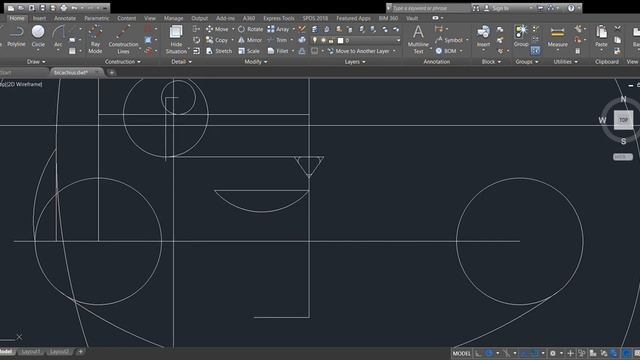
Task: Open the Move command dropdown arrow
Action: pos(233,29)
